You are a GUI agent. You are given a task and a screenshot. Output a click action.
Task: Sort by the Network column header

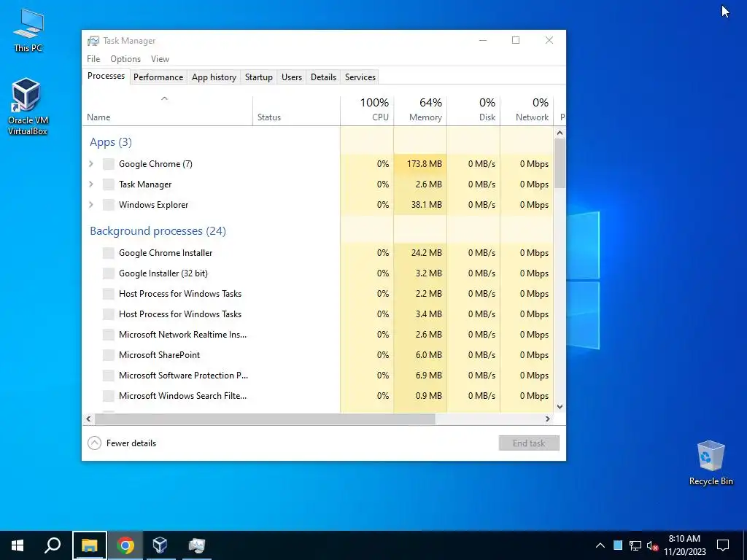click(x=527, y=111)
